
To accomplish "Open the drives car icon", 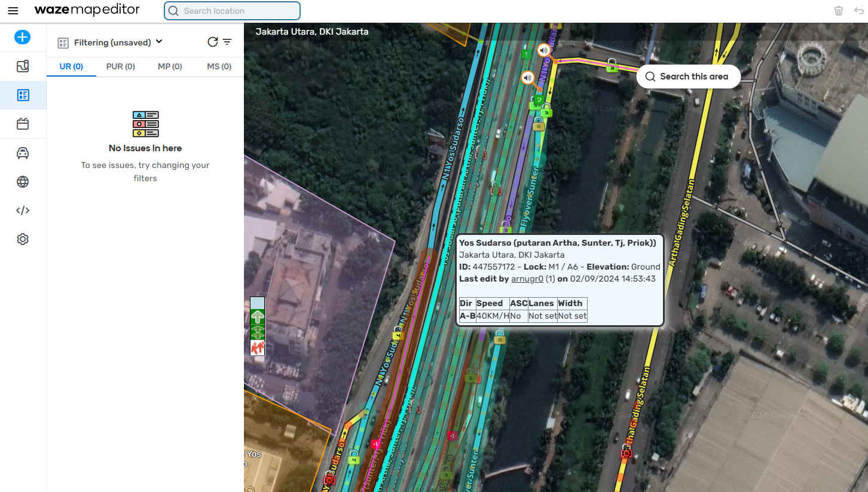I will click(x=23, y=153).
